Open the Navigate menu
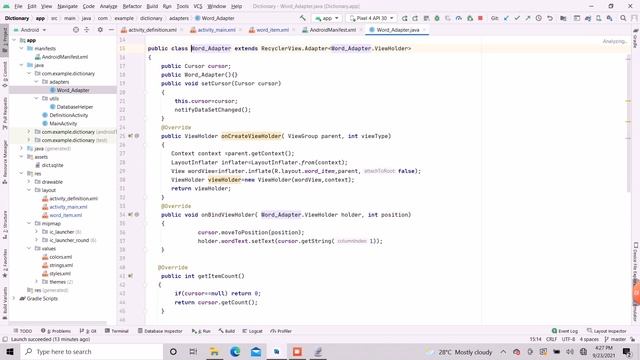Viewport: 640px width, 360px height. click(x=67, y=6)
